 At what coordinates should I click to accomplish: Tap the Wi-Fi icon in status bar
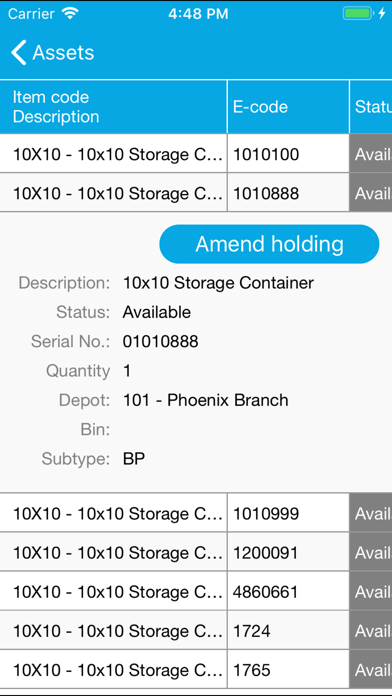70,14
